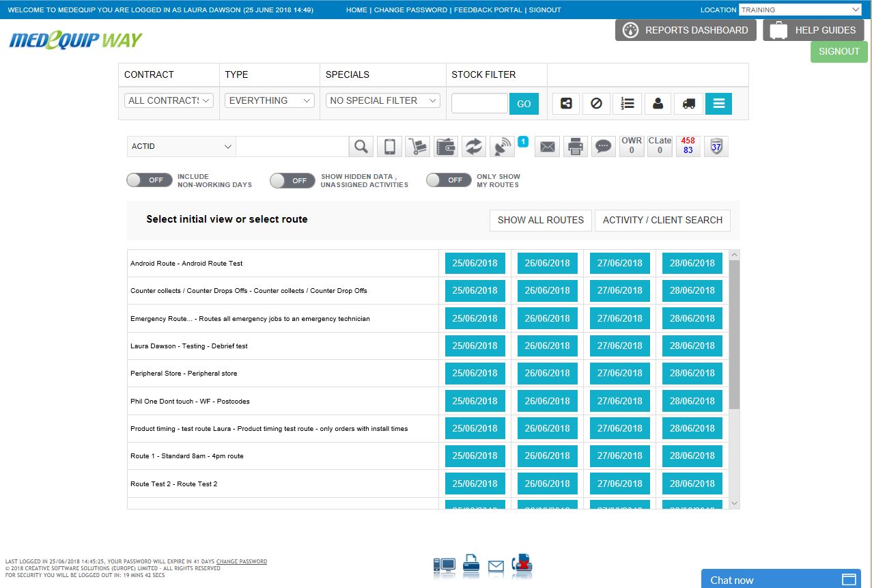Select 28/06/2018 for Route 1 Standard
Screen dimensions: 872x588
692,456
